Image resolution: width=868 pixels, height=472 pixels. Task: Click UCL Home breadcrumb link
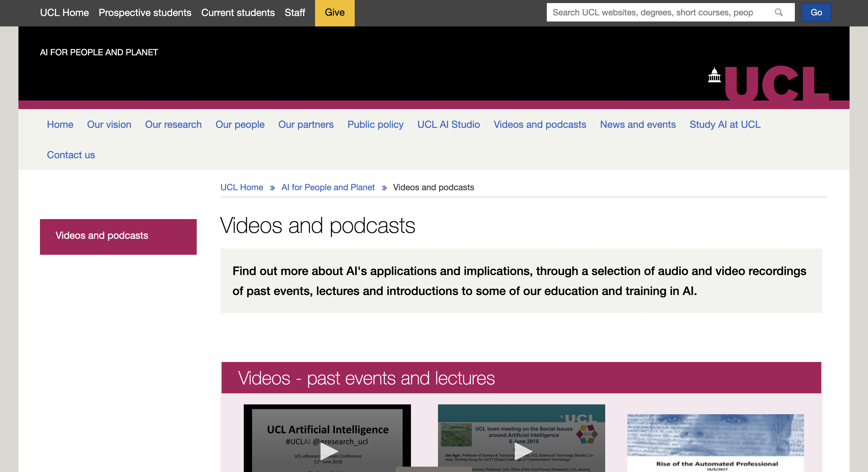tap(242, 187)
